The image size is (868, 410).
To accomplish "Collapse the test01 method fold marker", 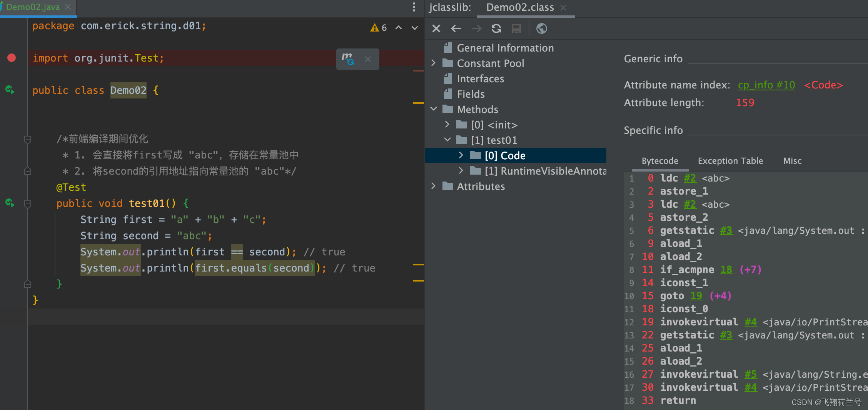I will pos(28,203).
